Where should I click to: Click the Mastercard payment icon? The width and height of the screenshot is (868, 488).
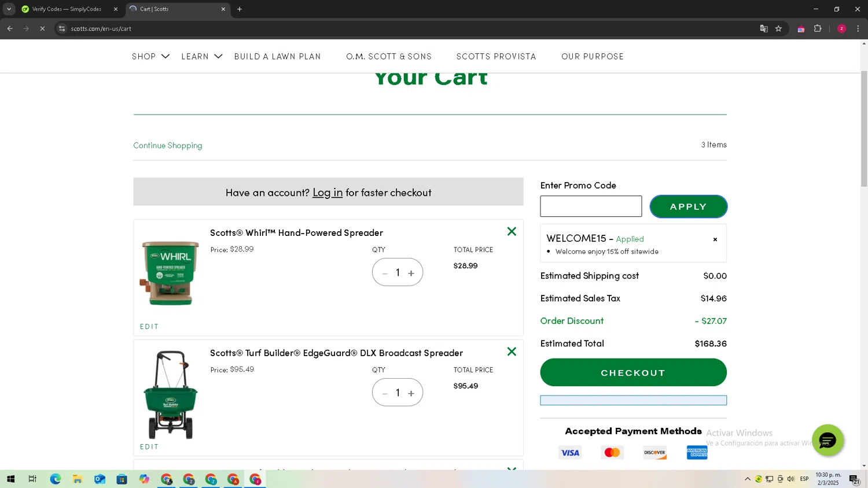(x=612, y=453)
